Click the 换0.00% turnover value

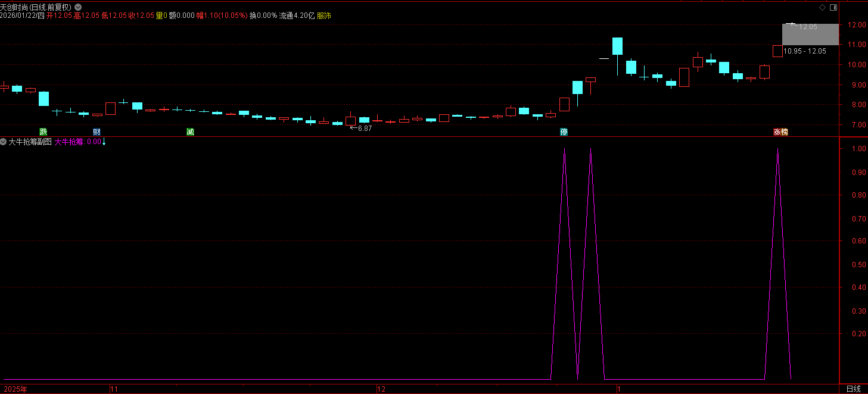pyautogui.click(x=263, y=16)
